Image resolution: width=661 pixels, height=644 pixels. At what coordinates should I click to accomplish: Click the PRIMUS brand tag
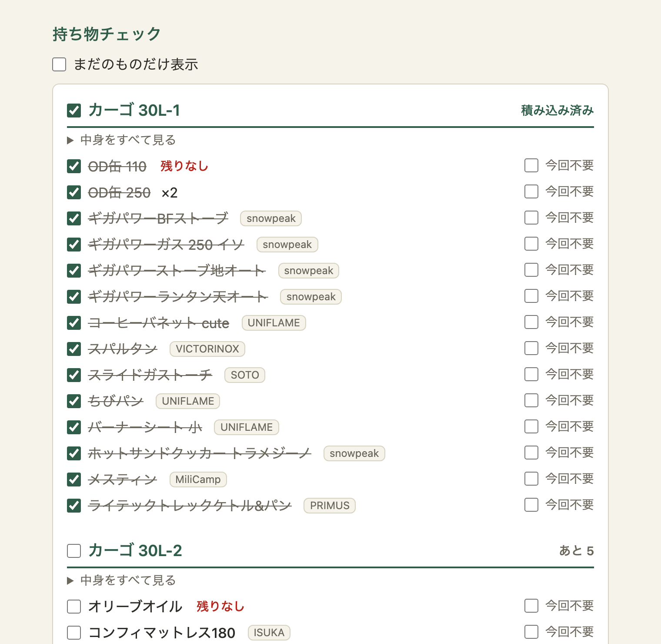click(330, 506)
